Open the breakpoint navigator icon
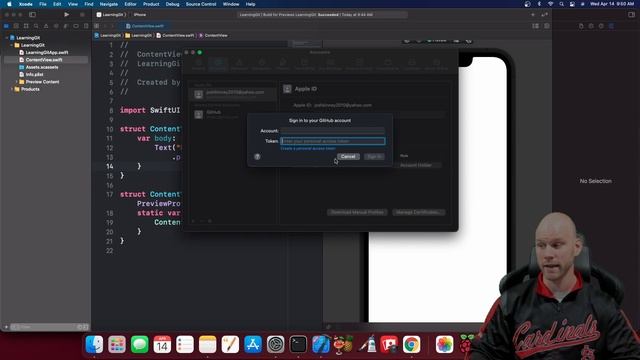Image resolution: width=640 pixels, height=360 pixels. pyautogui.click(x=76, y=26)
